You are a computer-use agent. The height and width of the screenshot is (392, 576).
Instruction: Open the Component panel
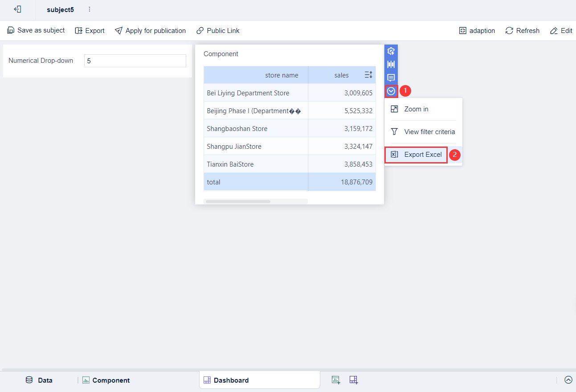pos(106,380)
